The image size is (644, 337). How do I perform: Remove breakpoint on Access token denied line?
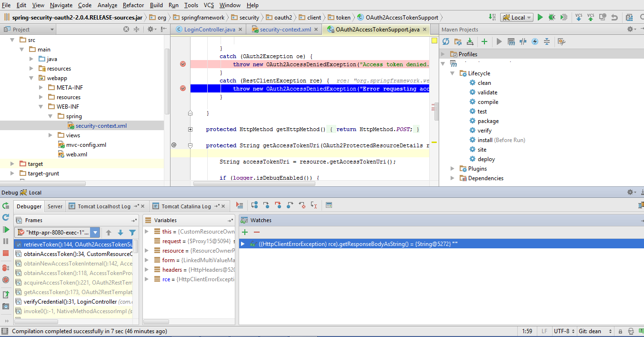tap(183, 64)
